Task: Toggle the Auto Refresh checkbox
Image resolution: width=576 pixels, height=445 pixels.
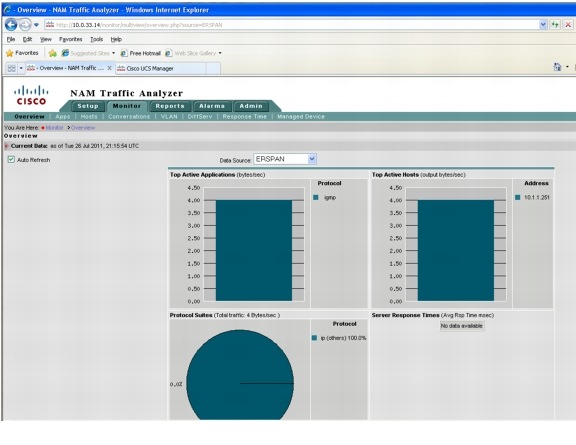Action: pos(11,159)
